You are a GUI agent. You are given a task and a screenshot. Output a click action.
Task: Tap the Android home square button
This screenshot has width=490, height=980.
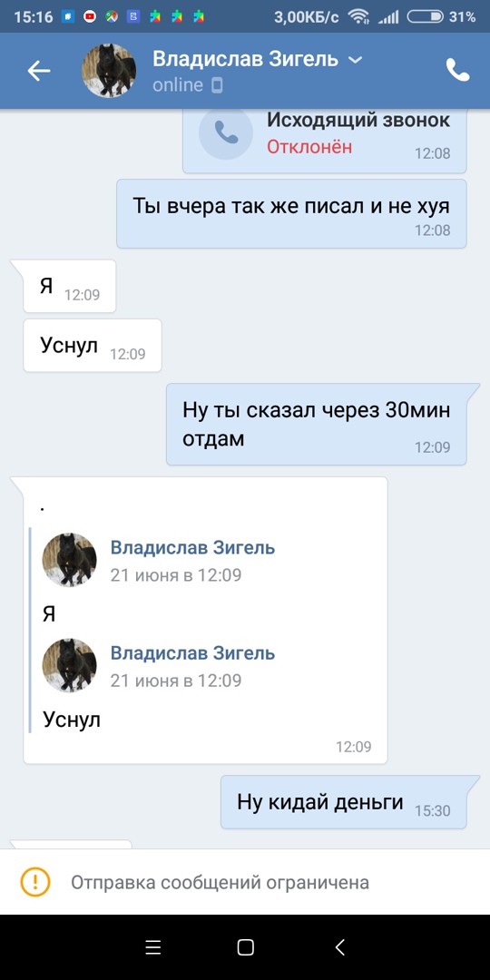(x=246, y=947)
